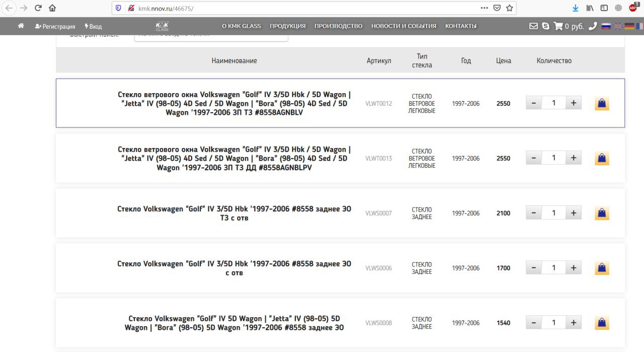Open product 'заднее ЭО ТЗ с отв'
Viewport: 644px width, 352px height.
point(234,213)
